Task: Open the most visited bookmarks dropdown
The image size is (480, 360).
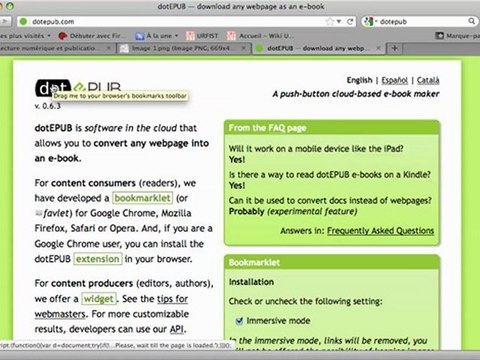Action: [x=25, y=36]
